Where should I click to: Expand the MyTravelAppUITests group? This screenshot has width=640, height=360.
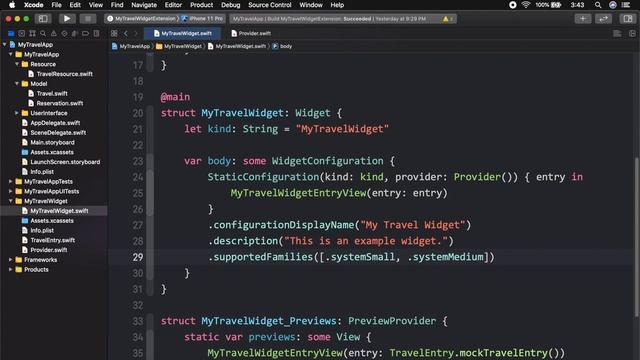tap(11, 191)
